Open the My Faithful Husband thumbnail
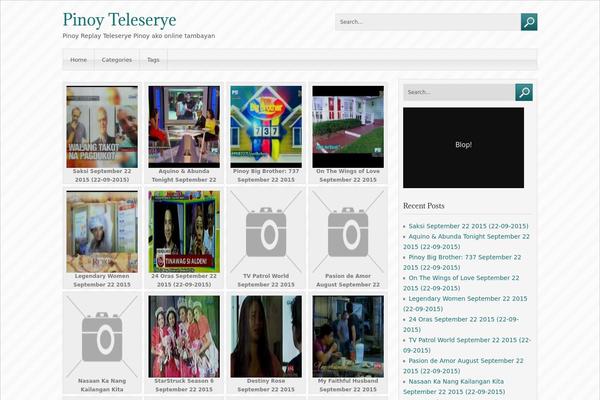Screen dimensions: 600x400 [x=348, y=336]
